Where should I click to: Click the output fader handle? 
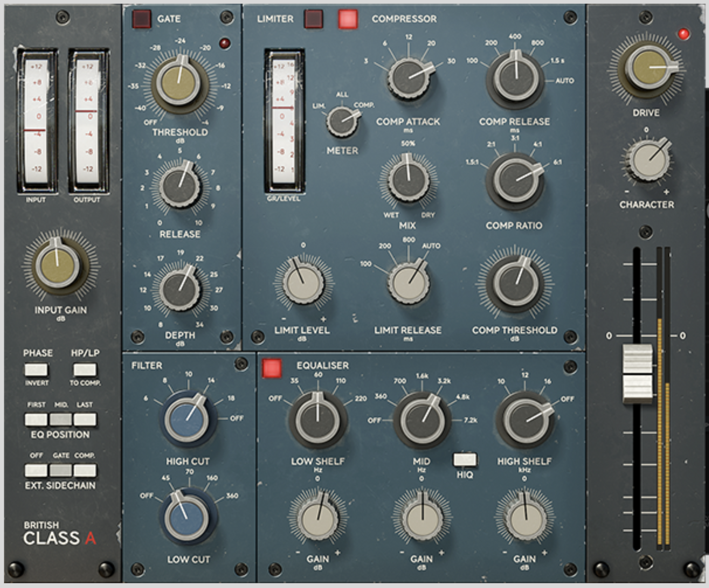pos(637,373)
